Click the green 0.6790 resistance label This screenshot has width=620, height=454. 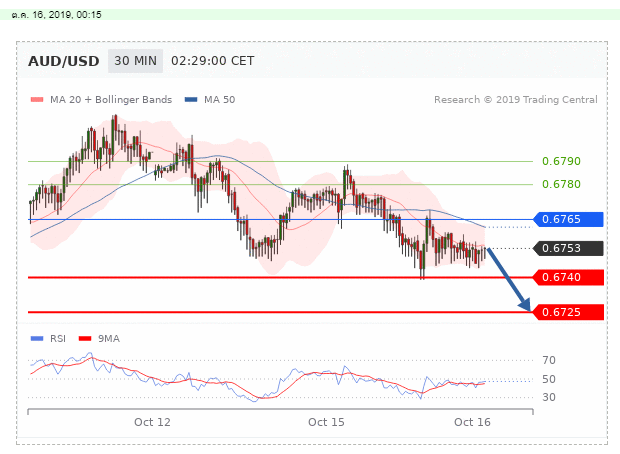(561, 161)
